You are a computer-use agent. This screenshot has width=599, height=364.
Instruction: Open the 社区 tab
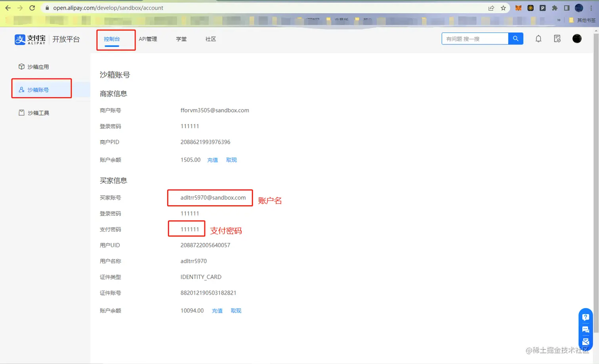point(211,39)
